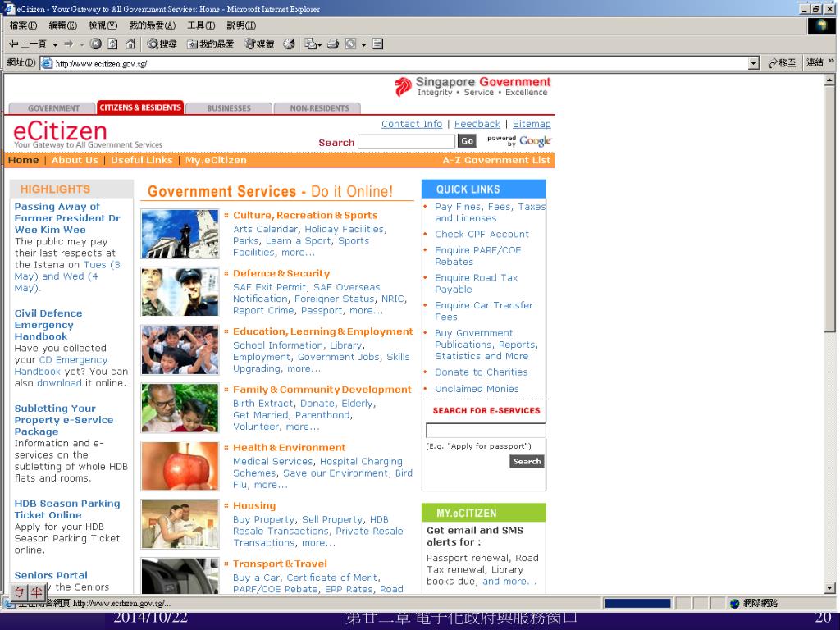Screen dimensions: 840x630
Task: Print the page with the printer icon
Action: [x=333, y=44]
